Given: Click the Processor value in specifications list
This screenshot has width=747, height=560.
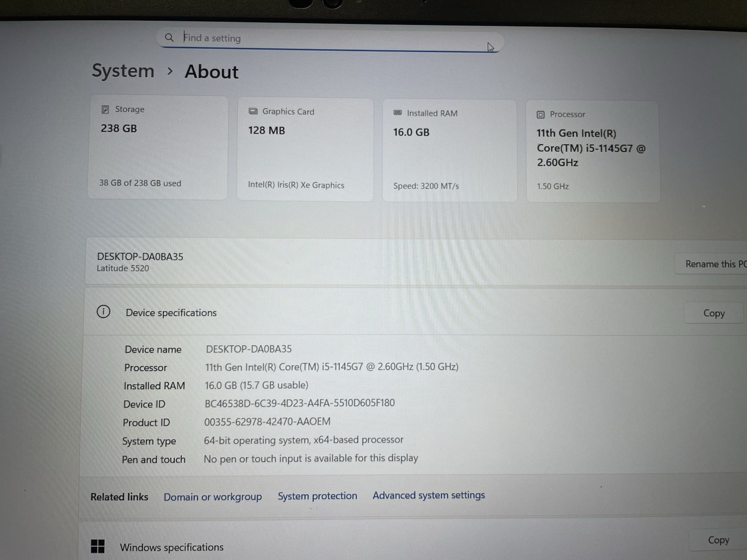Looking at the screenshot, I should tap(331, 367).
